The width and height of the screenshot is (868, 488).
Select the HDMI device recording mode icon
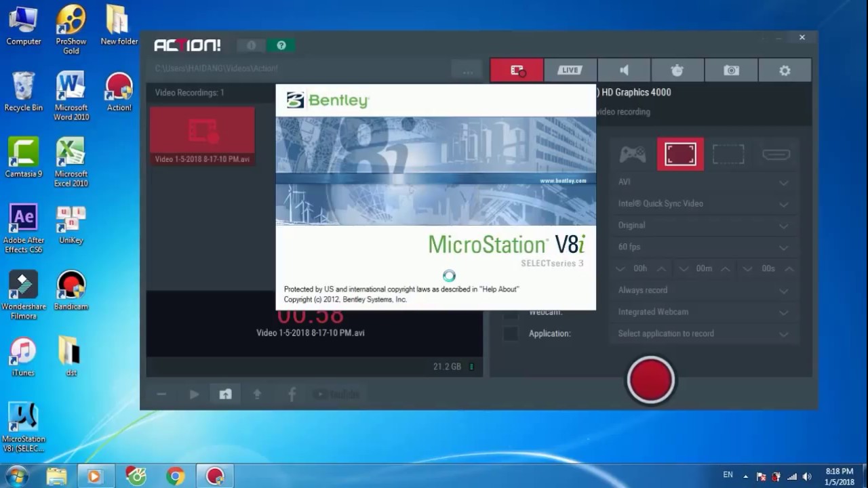(x=776, y=155)
